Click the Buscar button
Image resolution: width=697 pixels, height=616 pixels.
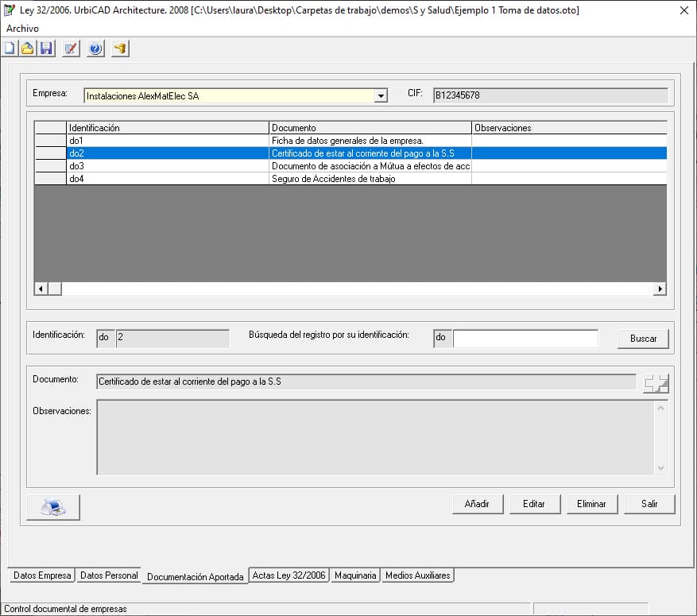(643, 339)
